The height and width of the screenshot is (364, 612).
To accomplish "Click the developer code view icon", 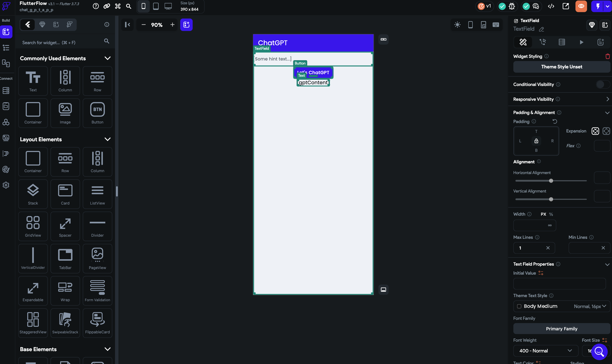I will click(x=551, y=6).
